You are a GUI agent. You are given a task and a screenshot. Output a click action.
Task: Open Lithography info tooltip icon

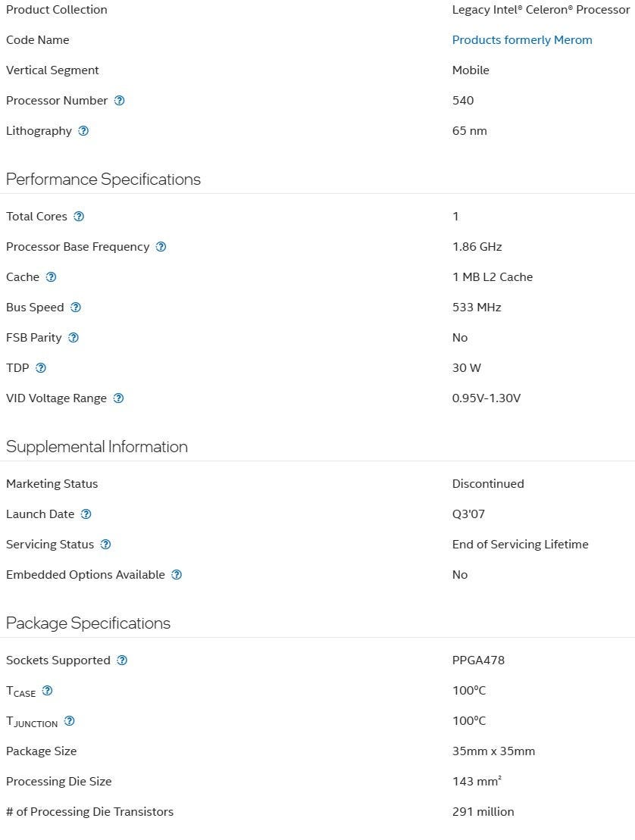(83, 131)
